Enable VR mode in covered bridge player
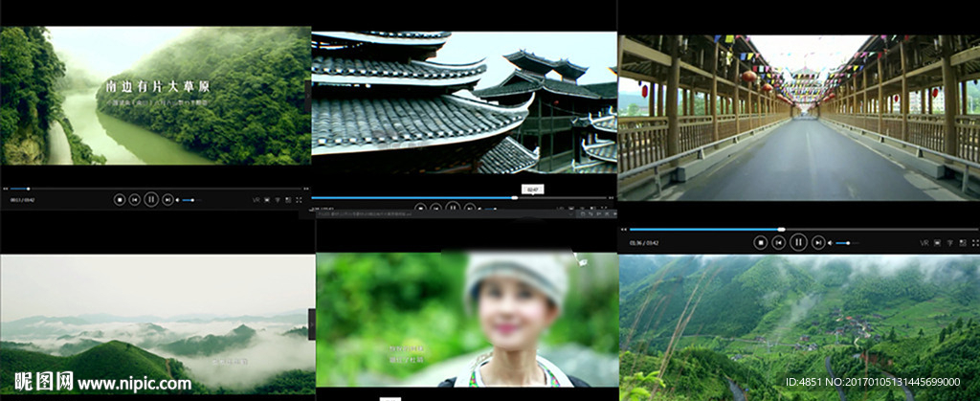 tap(924, 243)
